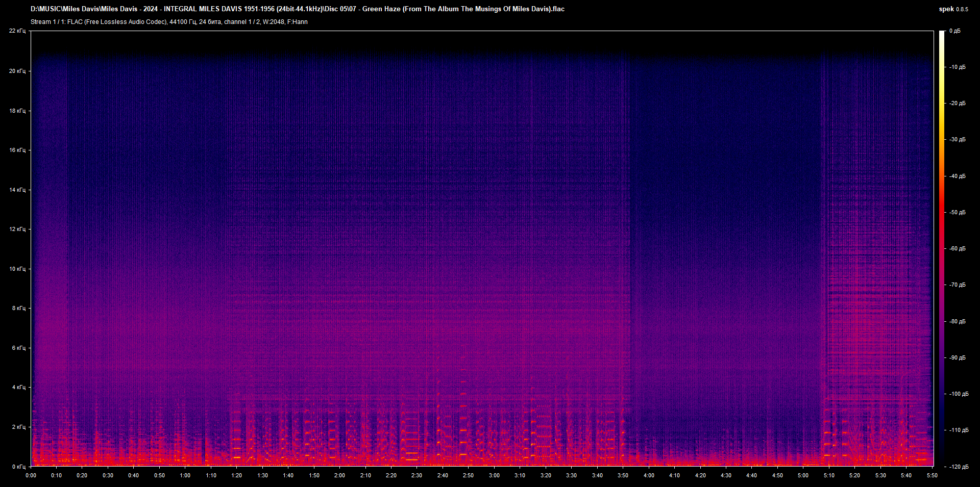This screenshot has height=487, width=980.
Task: Click the stream info line with FLAC codec
Action: coord(169,22)
